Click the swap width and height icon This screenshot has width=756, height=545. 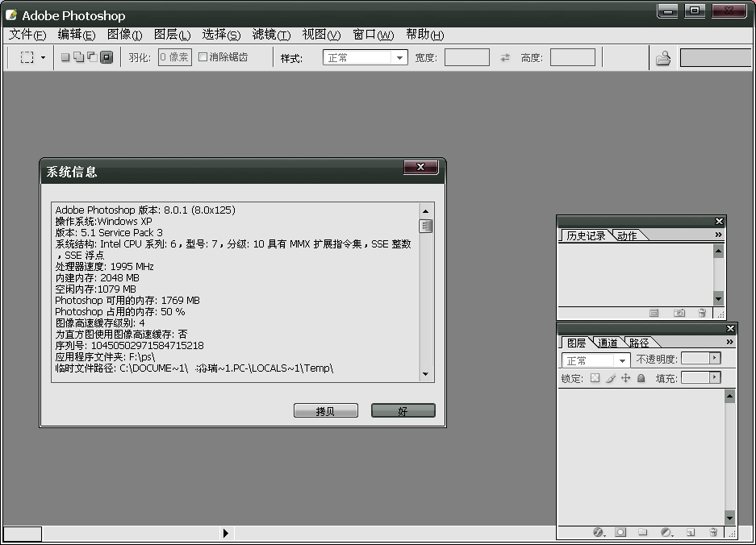click(505, 58)
